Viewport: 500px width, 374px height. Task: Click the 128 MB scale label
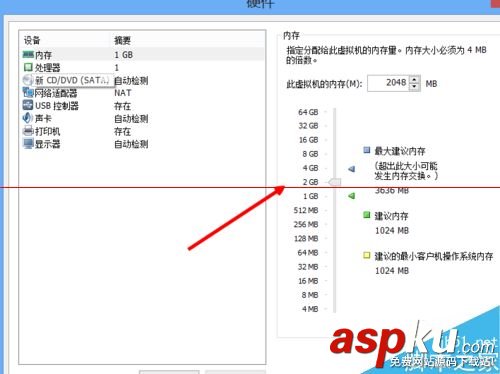coord(306,239)
